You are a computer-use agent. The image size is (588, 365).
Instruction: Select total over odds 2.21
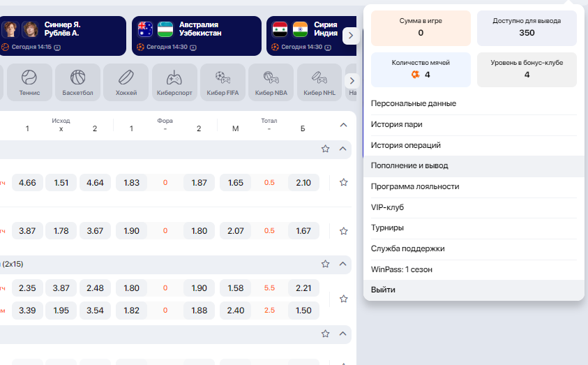(303, 288)
